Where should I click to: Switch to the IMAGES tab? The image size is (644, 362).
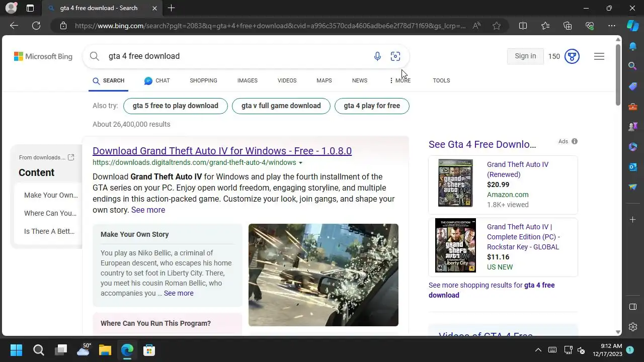coord(248,80)
